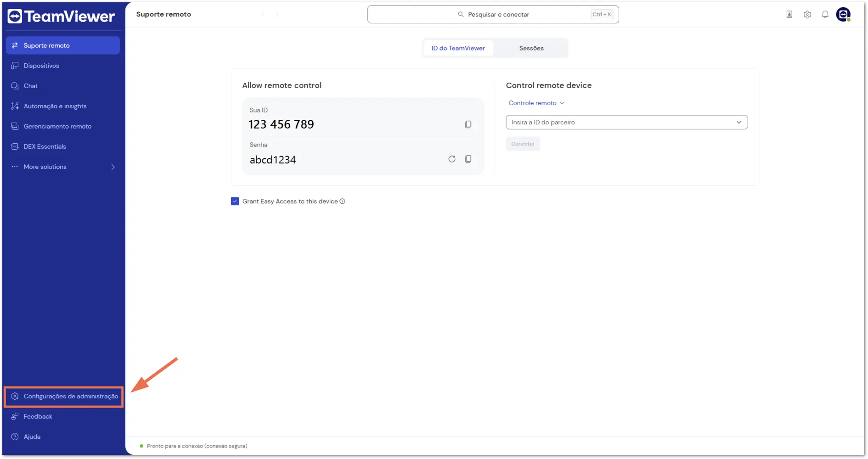Select the password text abcd1234
Viewport: 868px width, 459px height.
click(273, 160)
